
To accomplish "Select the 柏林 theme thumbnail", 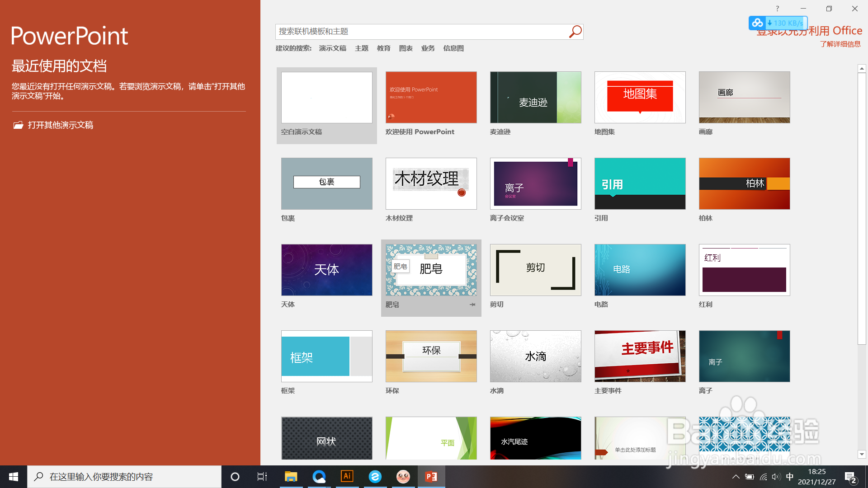I will coord(745,183).
